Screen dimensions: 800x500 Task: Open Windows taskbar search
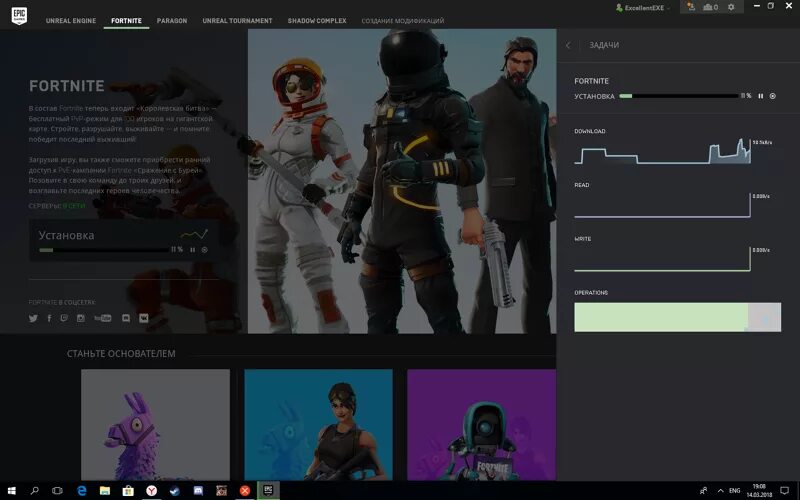(34, 490)
